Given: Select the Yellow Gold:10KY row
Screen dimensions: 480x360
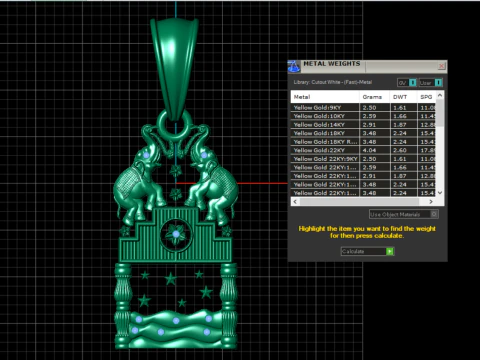Looking at the screenshot, I should 363,116.
